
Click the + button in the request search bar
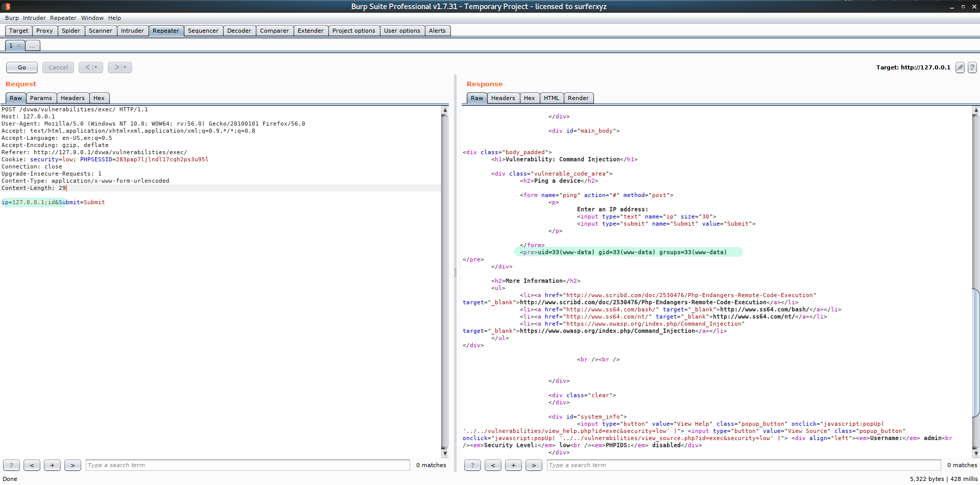click(52, 465)
